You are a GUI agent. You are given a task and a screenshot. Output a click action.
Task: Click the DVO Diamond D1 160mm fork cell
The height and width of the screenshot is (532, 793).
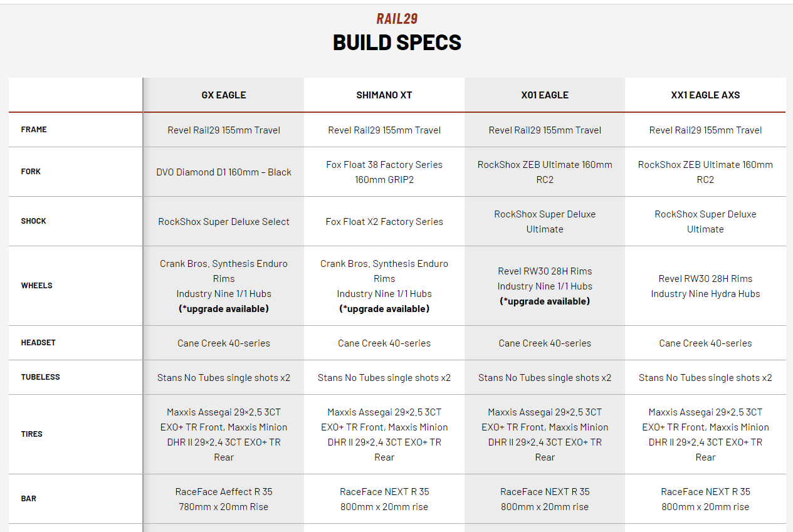(x=224, y=172)
